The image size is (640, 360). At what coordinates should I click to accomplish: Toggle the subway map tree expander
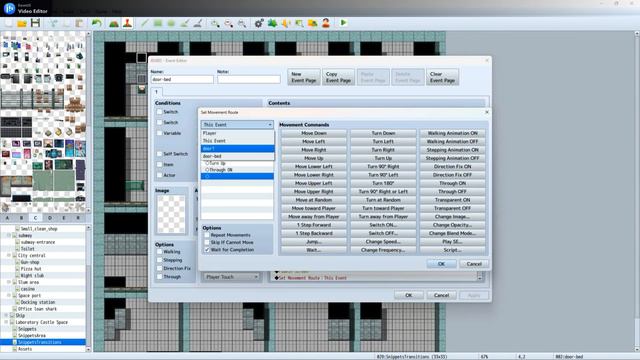[x=9, y=236]
